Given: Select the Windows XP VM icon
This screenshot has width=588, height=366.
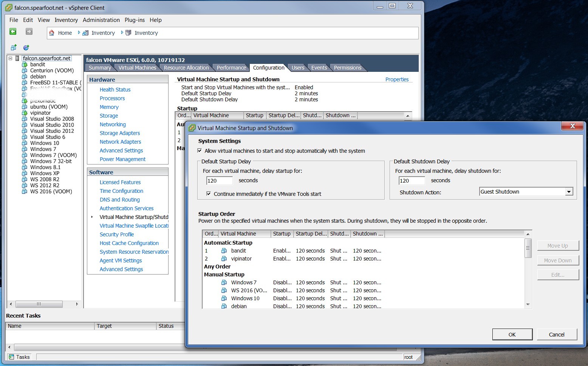Looking at the screenshot, I should (25, 174).
